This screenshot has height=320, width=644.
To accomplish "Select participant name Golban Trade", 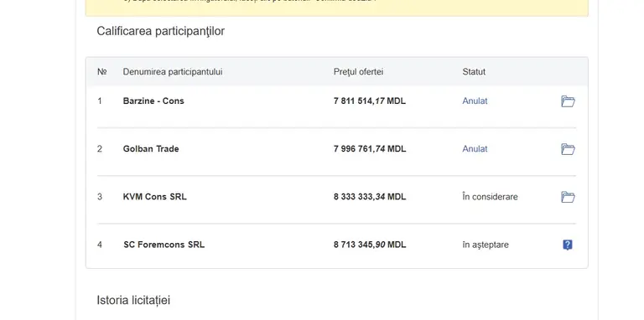I will (151, 149).
